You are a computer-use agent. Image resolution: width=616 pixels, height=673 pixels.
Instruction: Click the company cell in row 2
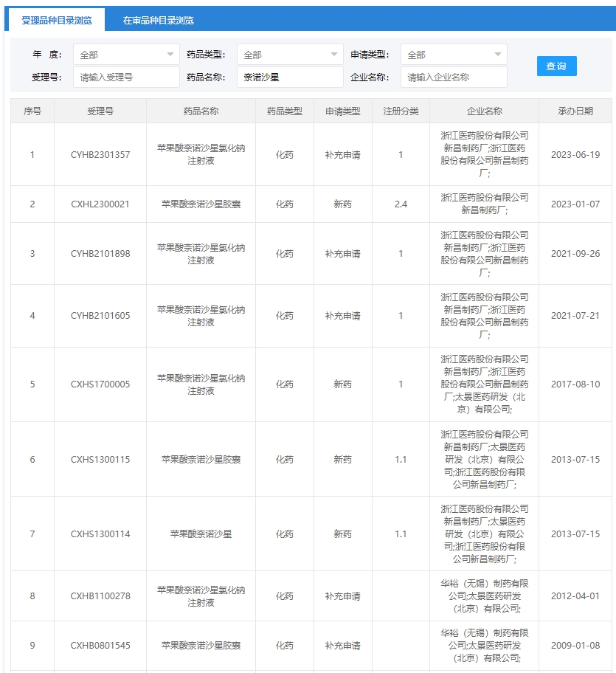(x=484, y=204)
